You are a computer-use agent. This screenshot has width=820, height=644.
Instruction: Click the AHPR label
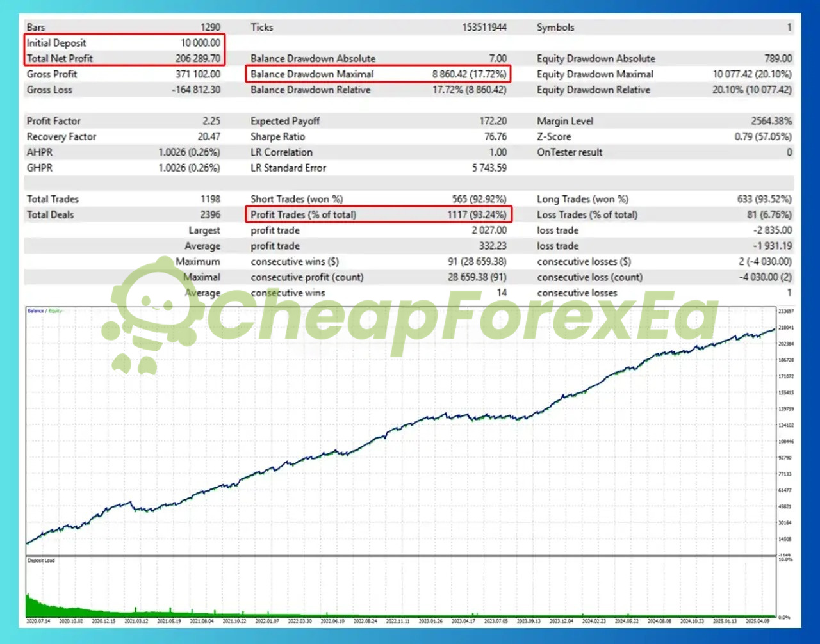pyautogui.click(x=40, y=152)
